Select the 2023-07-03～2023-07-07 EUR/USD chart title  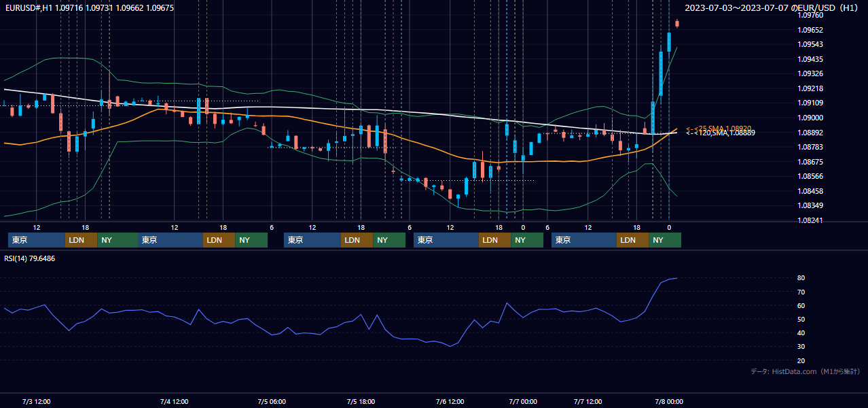coord(773,7)
